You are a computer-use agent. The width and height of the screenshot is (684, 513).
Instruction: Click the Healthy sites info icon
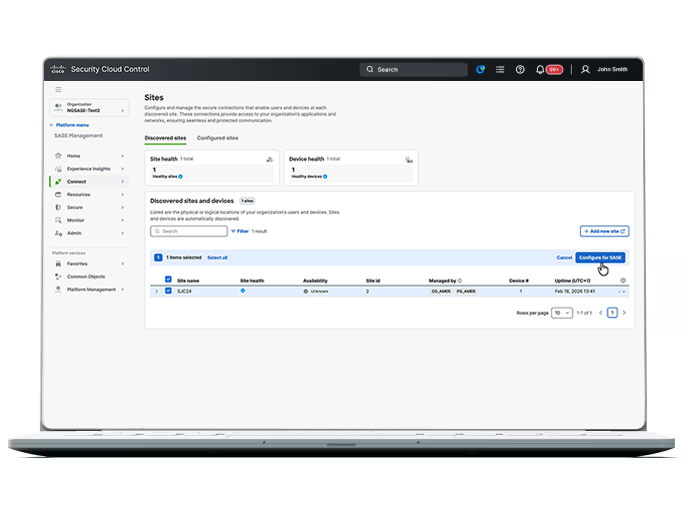181,177
